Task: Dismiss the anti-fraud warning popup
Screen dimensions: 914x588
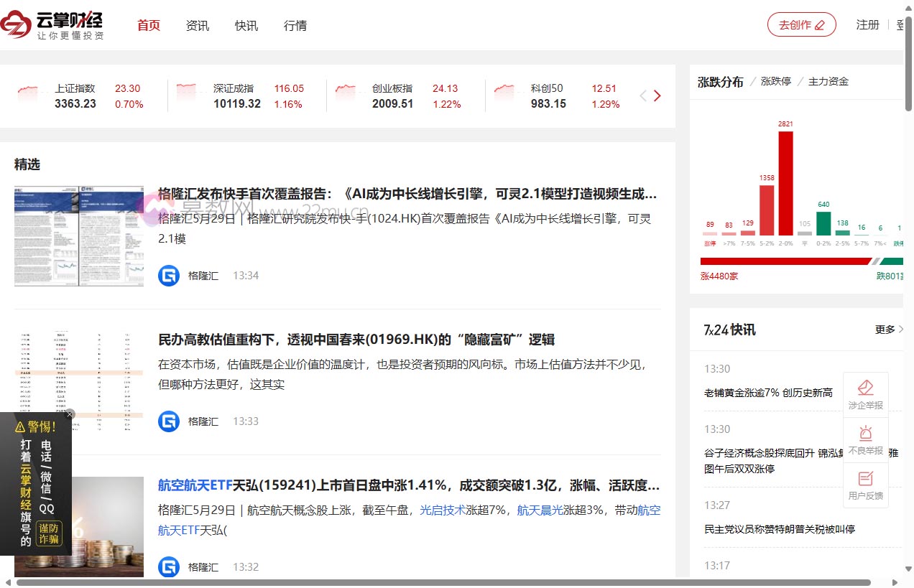Action: click(x=70, y=414)
